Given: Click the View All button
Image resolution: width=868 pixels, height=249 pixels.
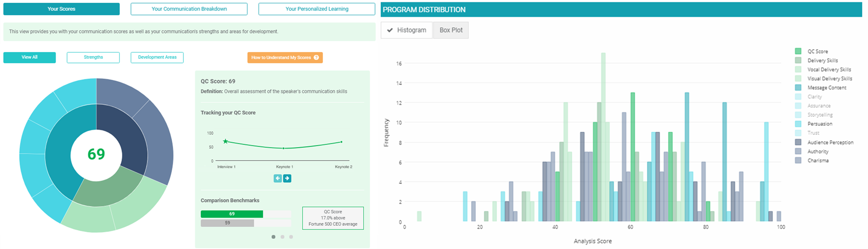Looking at the screenshot, I should coord(30,57).
